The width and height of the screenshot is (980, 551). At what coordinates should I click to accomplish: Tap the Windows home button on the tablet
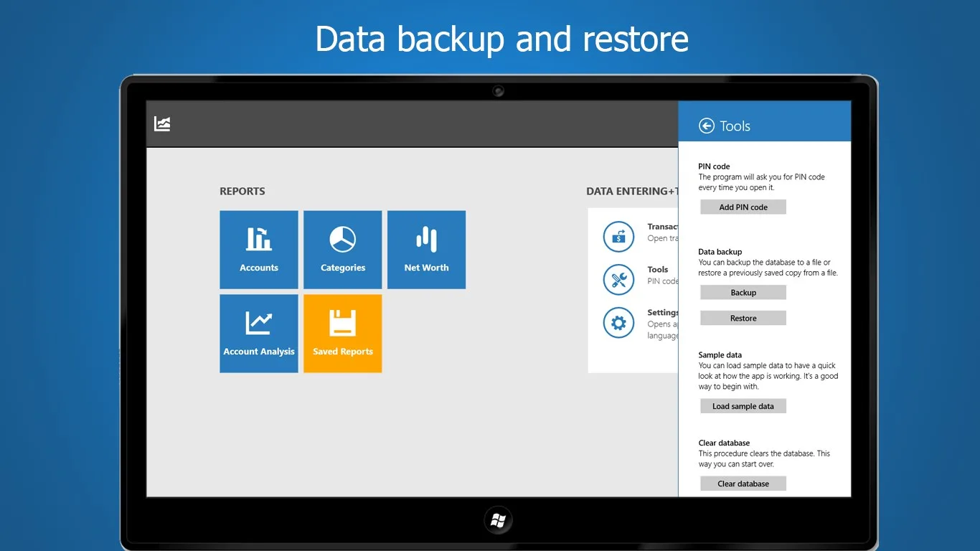point(499,521)
